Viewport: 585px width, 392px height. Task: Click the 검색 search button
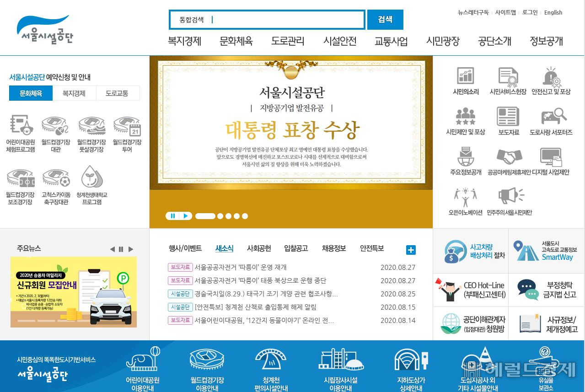coord(385,20)
